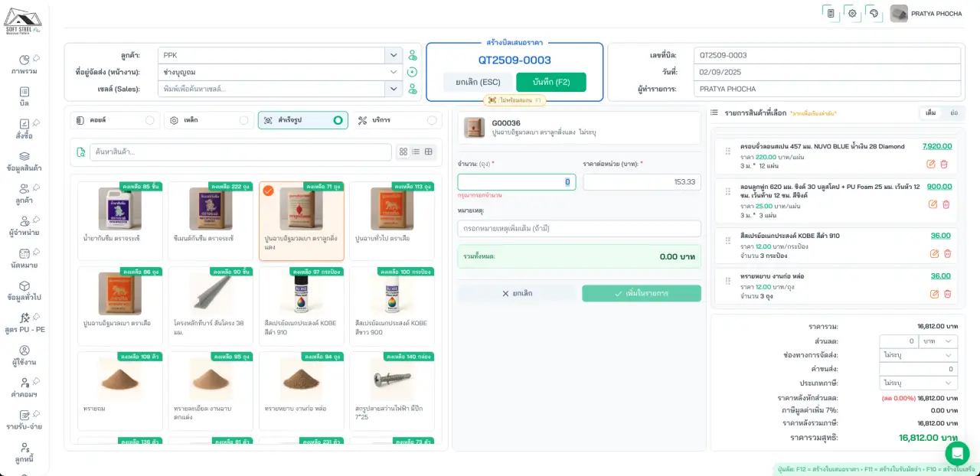Delete the NUVO BLUE 7,920.00 line item
Screen dimensions: 980x476
[944, 164]
